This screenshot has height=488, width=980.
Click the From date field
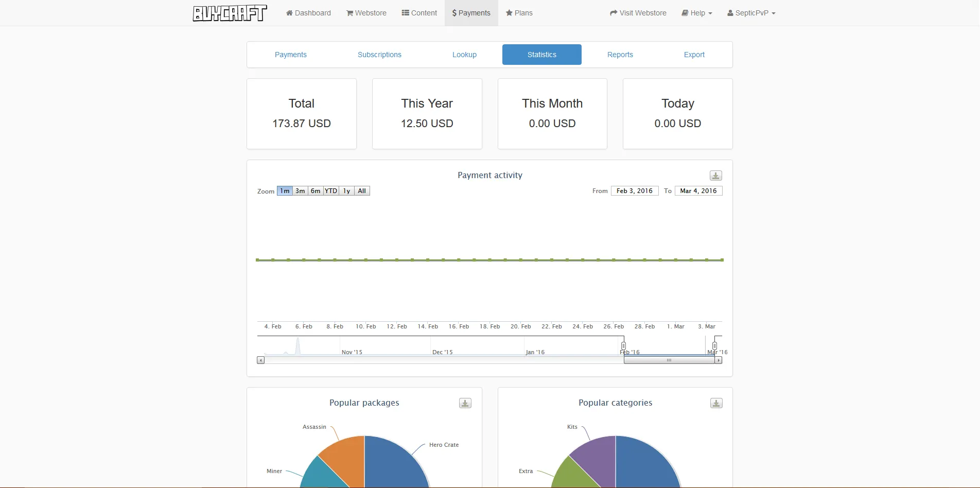[x=635, y=191]
